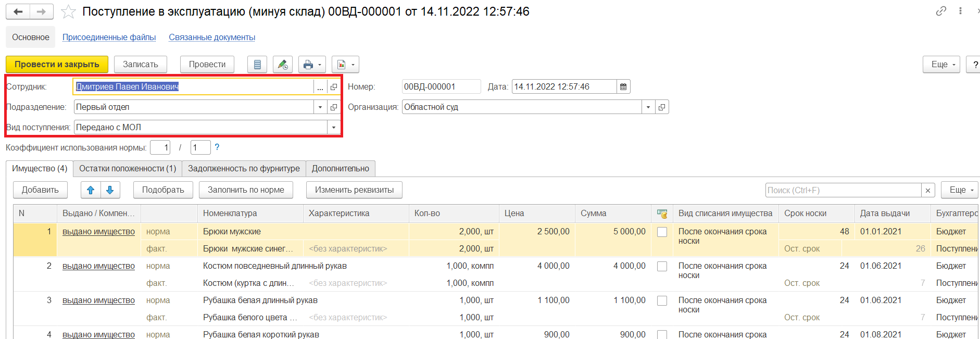Image resolution: width=980 pixels, height=339 pixels.
Task: Switch to Остатки положенности (1) tab
Action: pos(128,169)
